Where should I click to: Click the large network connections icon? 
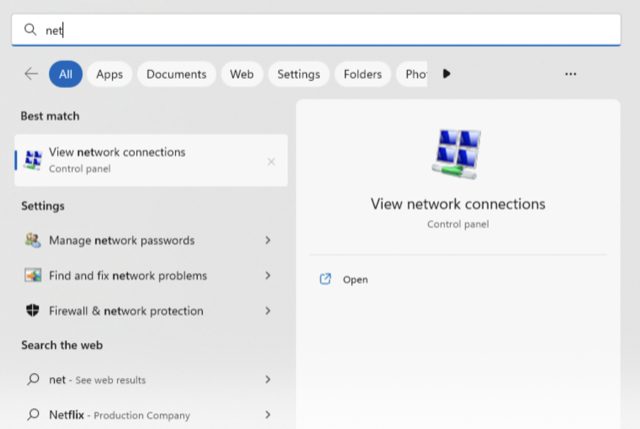[x=457, y=156]
